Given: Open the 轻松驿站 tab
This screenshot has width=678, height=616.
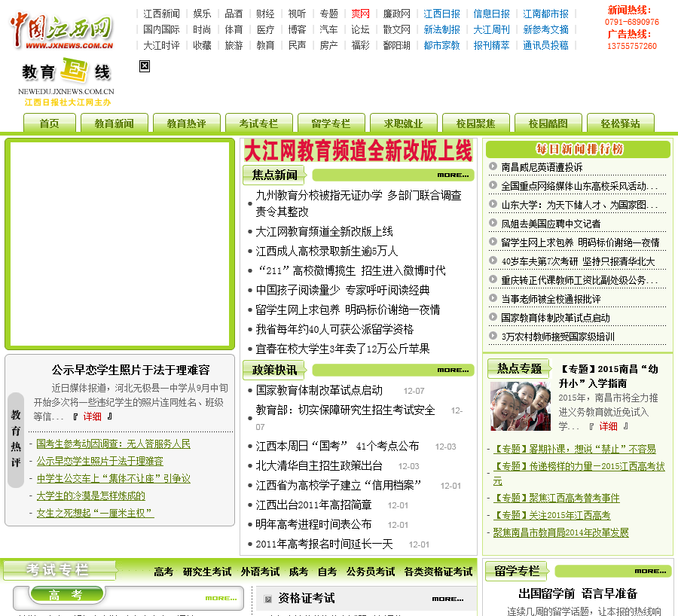Looking at the screenshot, I should [621, 123].
